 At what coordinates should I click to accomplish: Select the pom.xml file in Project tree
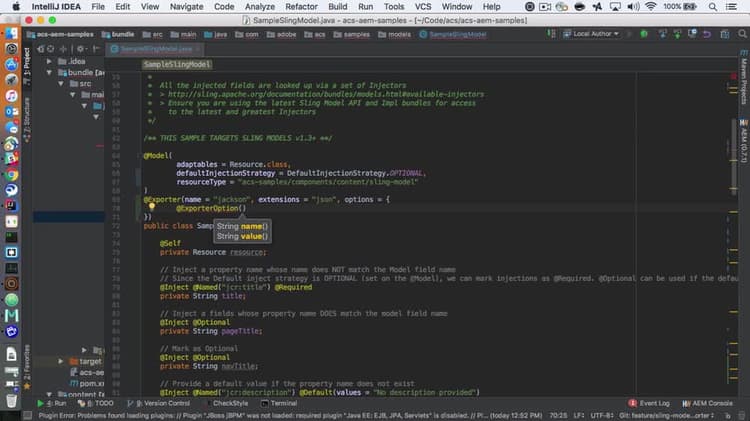pyautogui.click(x=87, y=383)
